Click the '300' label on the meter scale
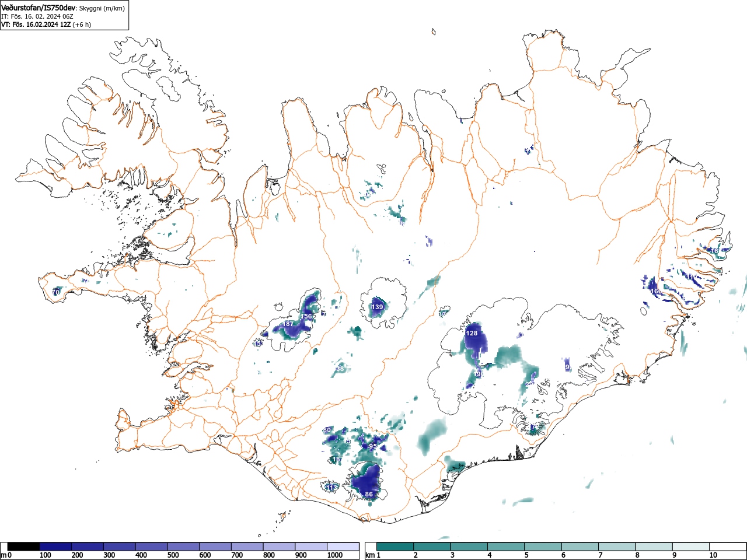Screen dimensions: 747x560 tap(109, 555)
